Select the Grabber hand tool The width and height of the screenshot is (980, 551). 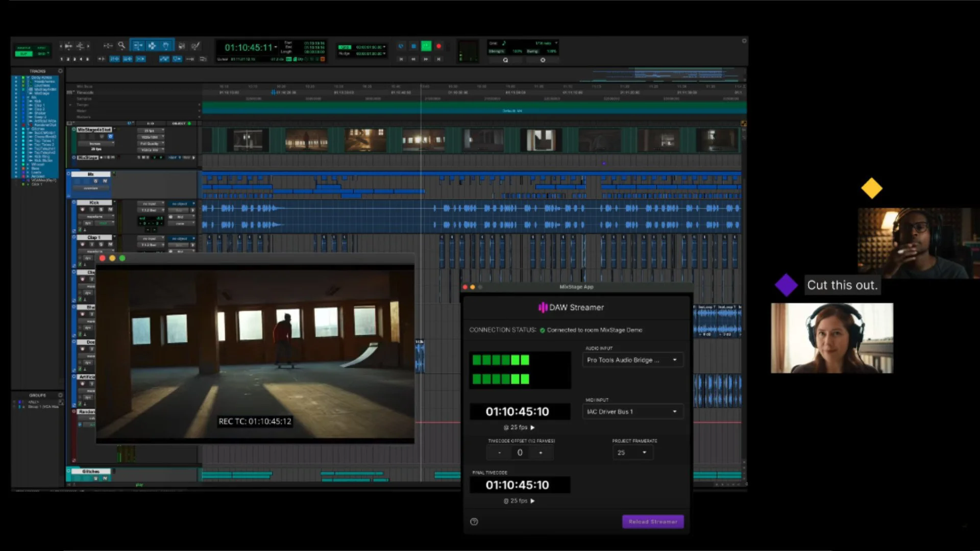(x=166, y=46)
